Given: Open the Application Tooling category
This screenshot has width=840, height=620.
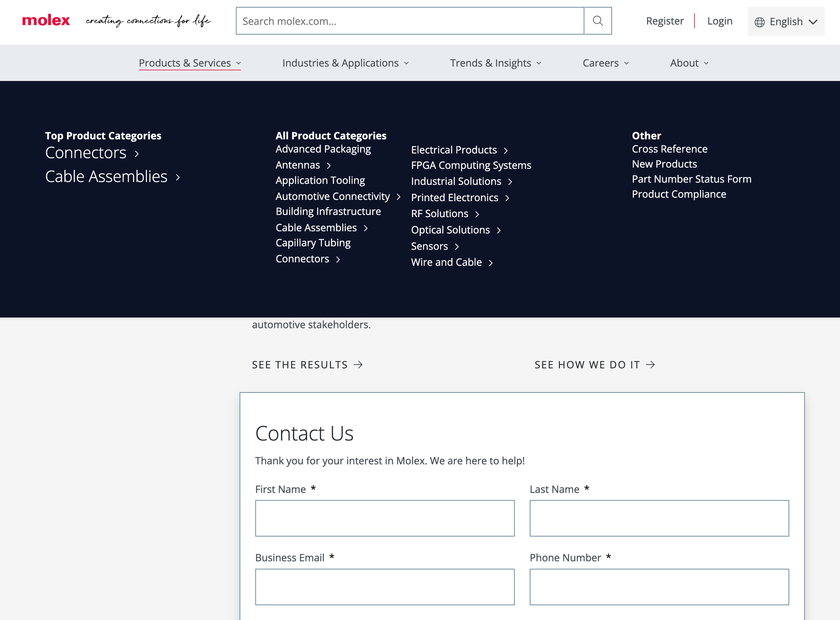Looking at the screenshot, I should pyautogui.click(x=320, y=180).
